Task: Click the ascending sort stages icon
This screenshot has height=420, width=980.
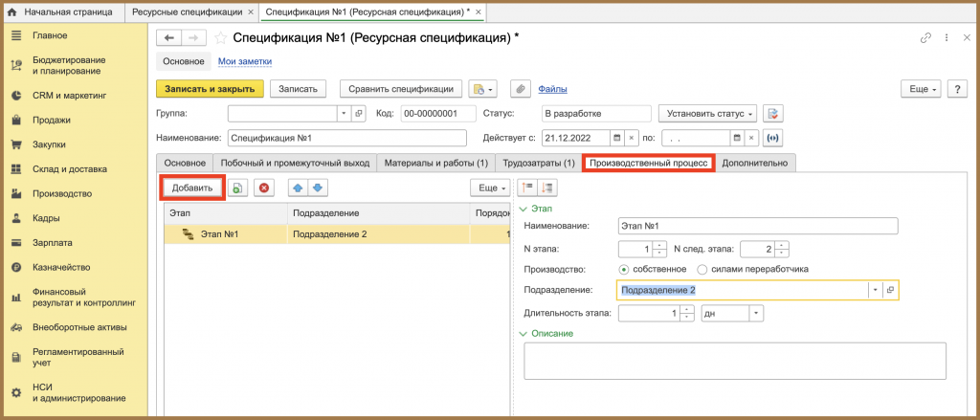Action: pyautogui.click(x=527, y=188)
